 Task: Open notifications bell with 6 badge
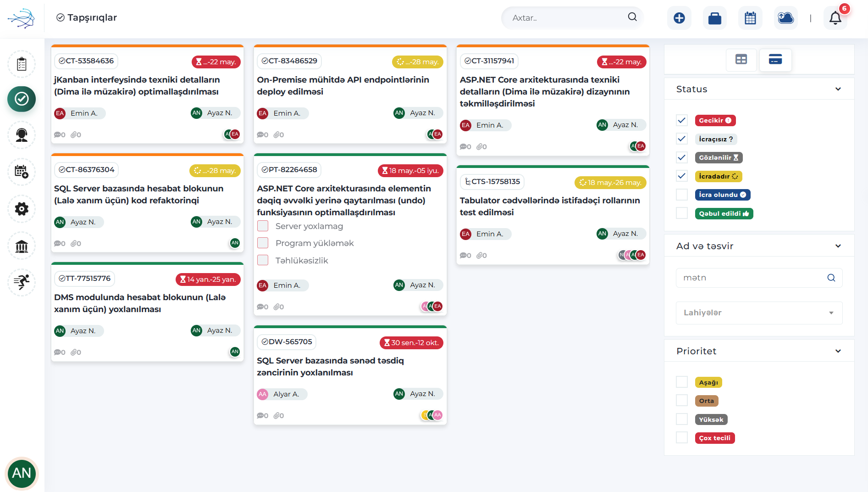835,18
